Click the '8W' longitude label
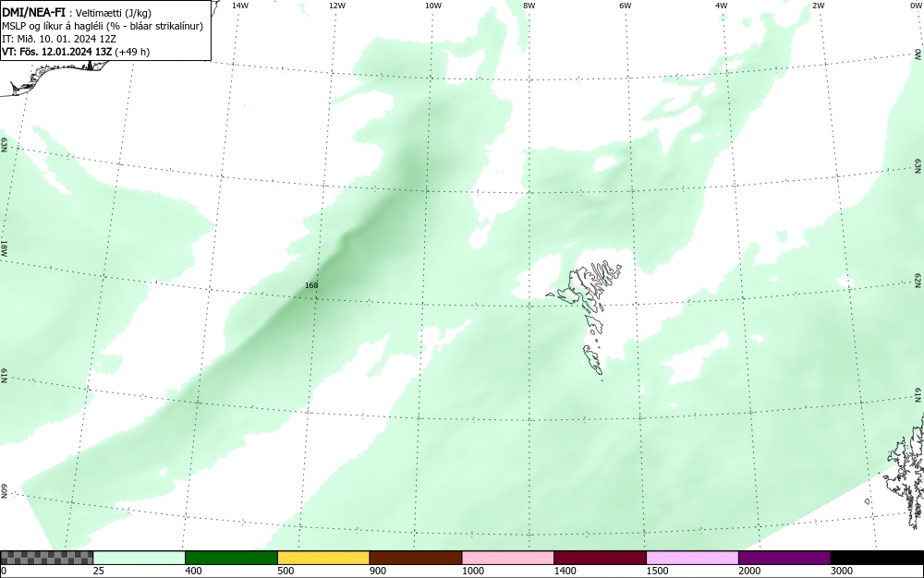Image resolution: width=924 pixels, height=578 pixels. pyautogui.click(x=529, y=6)
